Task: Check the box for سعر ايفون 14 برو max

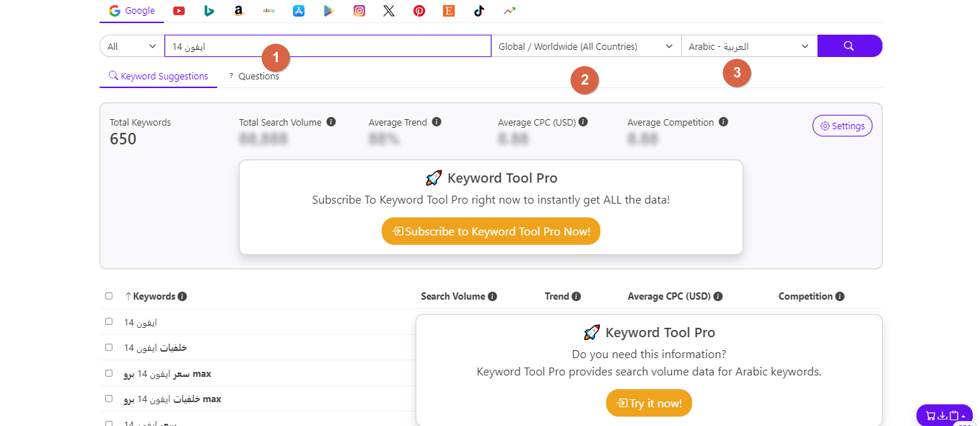Action: pyautogui.click(x=109, y=373)
